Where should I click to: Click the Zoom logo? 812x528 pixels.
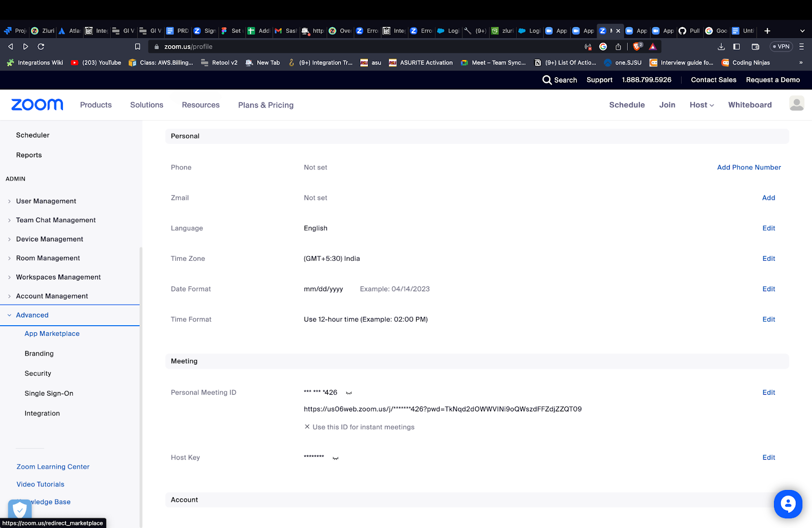(37, 104)
